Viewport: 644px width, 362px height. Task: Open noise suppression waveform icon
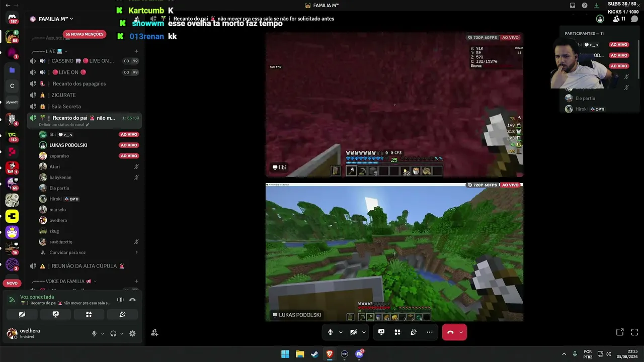click(x=120, y=300)
